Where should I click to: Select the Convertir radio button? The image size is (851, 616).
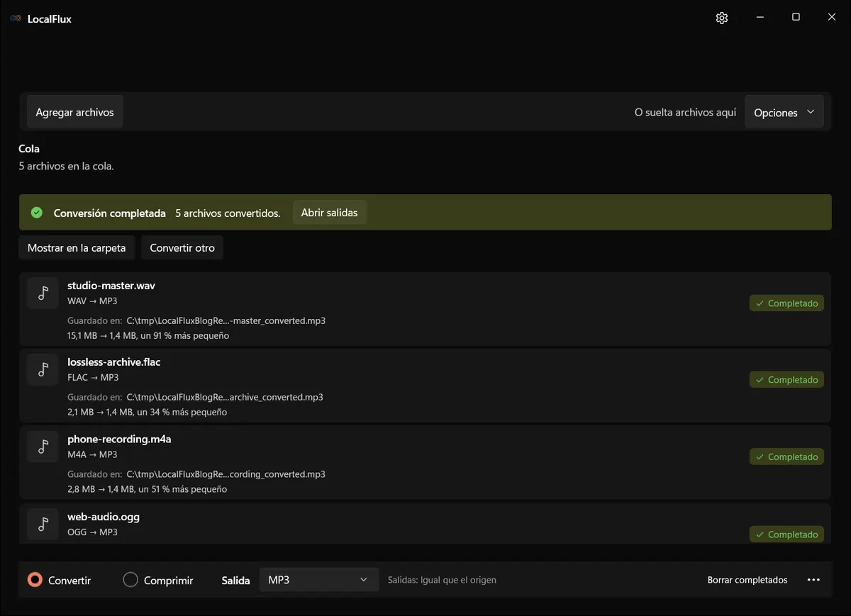pos(35,580)
